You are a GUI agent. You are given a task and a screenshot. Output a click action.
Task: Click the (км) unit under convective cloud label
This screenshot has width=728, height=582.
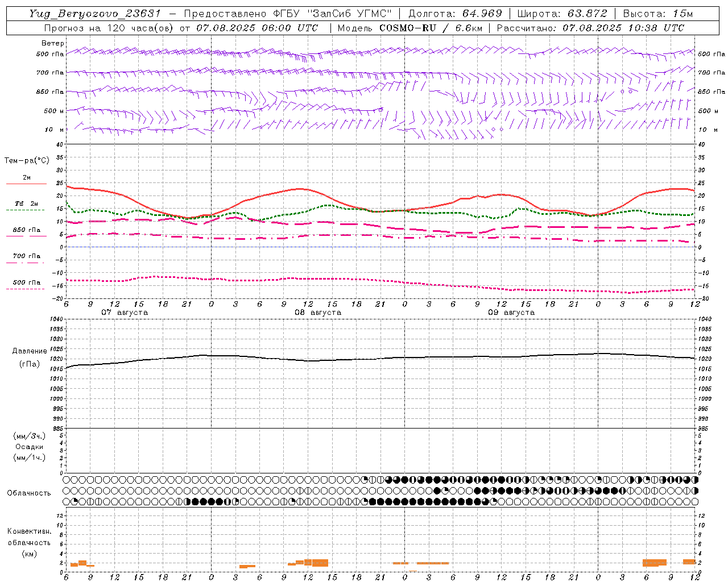pyautogui.click(x=29, y=554)
